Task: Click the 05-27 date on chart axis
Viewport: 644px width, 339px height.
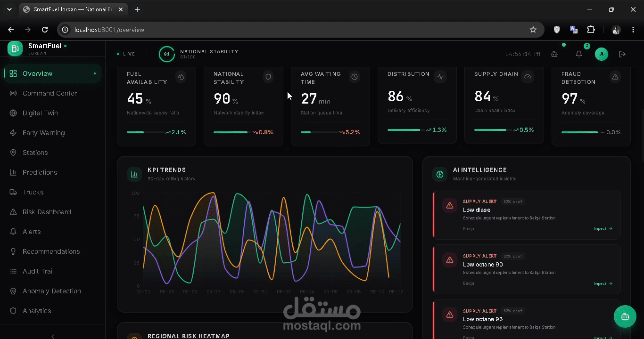Action: [x=214, y=292]
